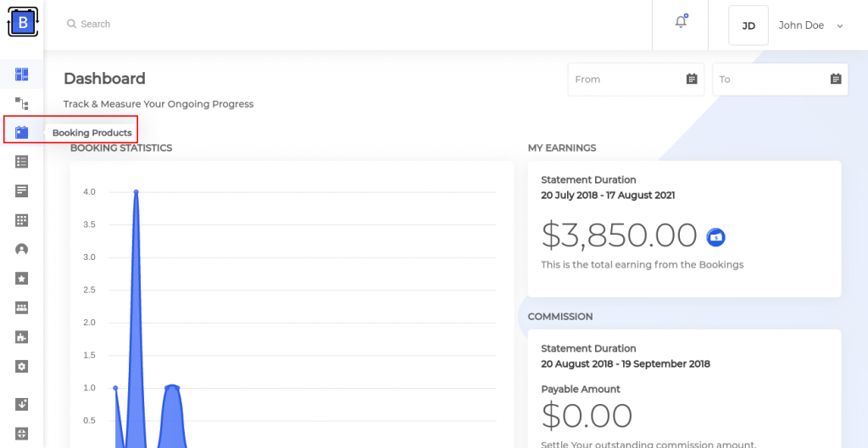Click the Booking Products tooltip label
The image size is (868, 448).
[92, 133]
